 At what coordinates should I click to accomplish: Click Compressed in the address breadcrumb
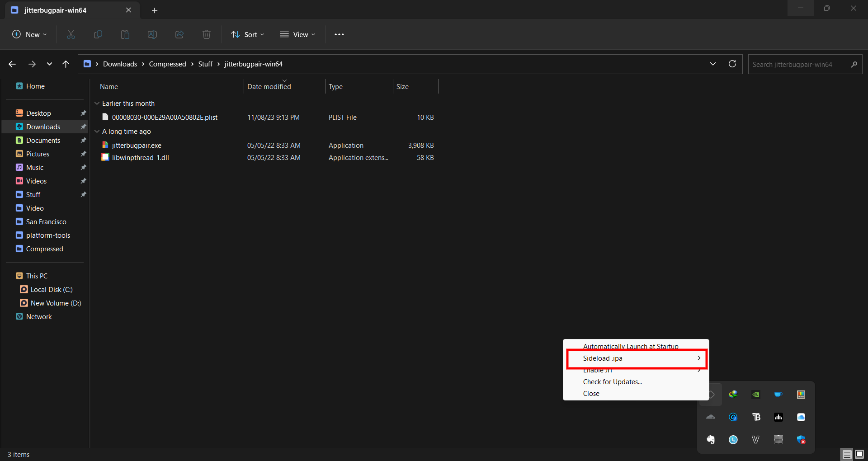tap(167, 64)
